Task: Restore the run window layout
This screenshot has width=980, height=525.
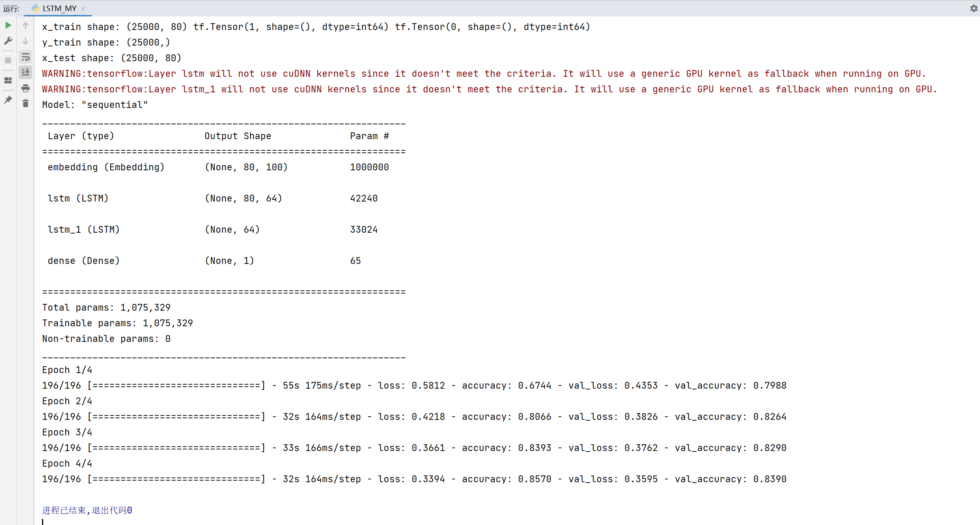Action: [x=8, y=80]
